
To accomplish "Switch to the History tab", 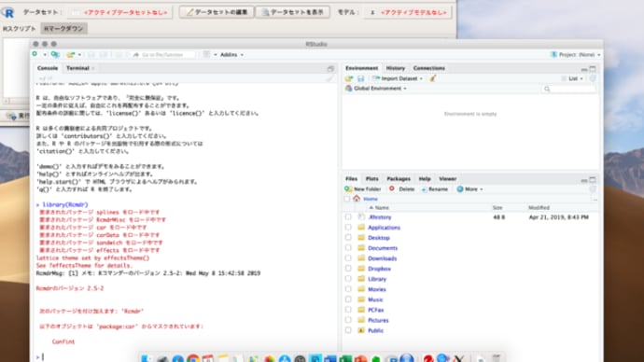I will tap(396, 68).
